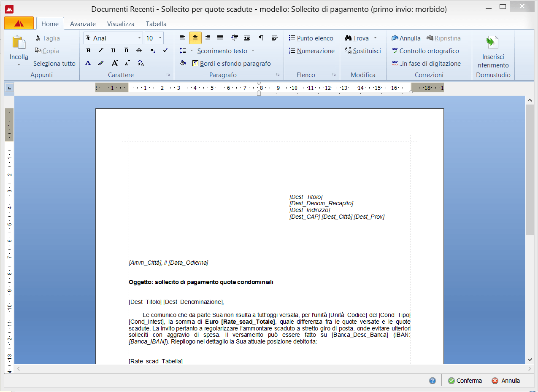Toggle strikethrough formatting
Image resolution: width=538 pixels, height=392 pixels.
tap(139, 51)
